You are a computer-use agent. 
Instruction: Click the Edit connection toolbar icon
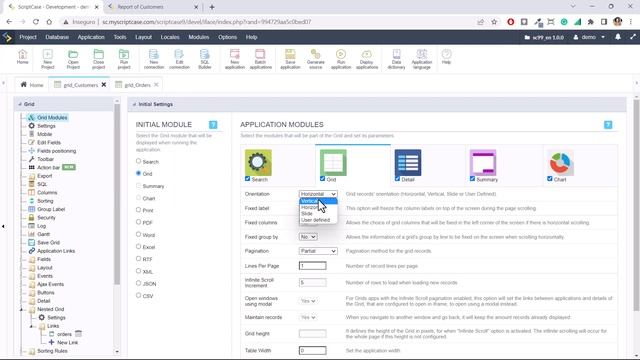click(x=179, y=59)
